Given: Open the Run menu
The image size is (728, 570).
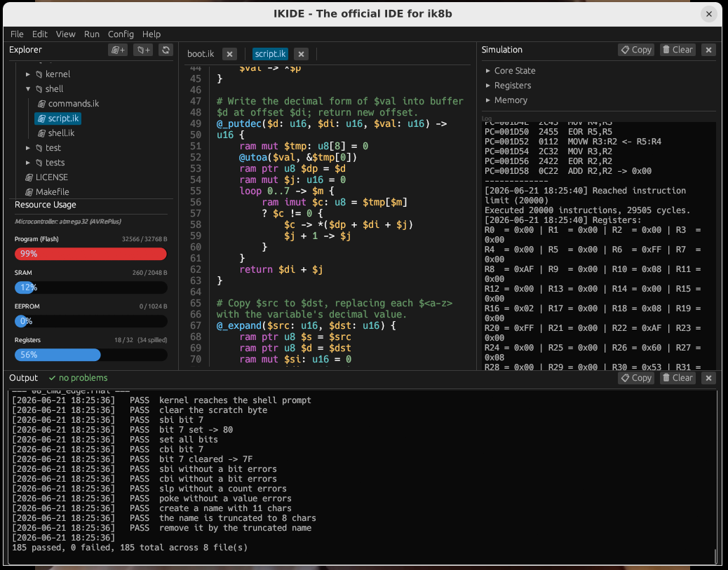Looking at the screenshot, I should [x=91, y=34].
